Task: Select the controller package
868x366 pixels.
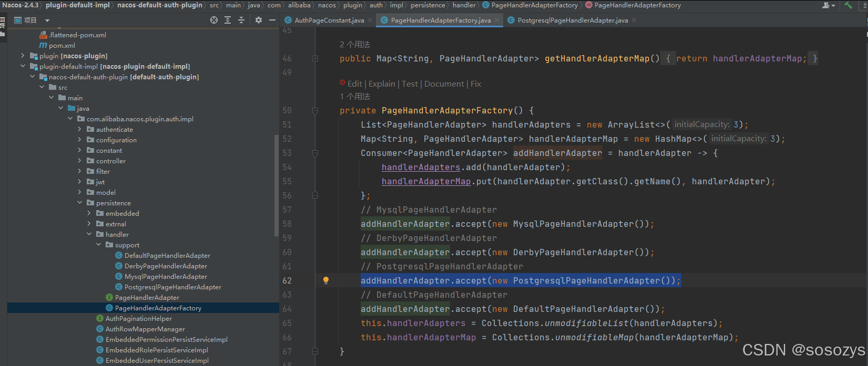Action: click(x=111, y=161)
